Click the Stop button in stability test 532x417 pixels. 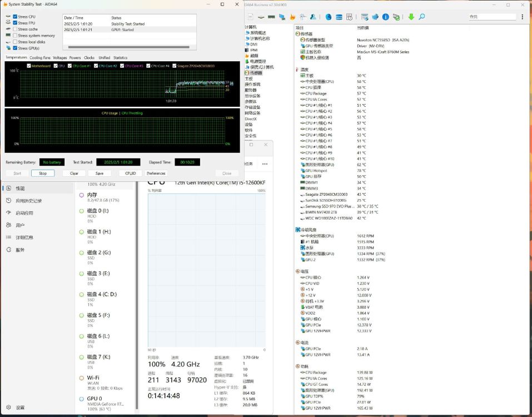click(x=43, y=173)
